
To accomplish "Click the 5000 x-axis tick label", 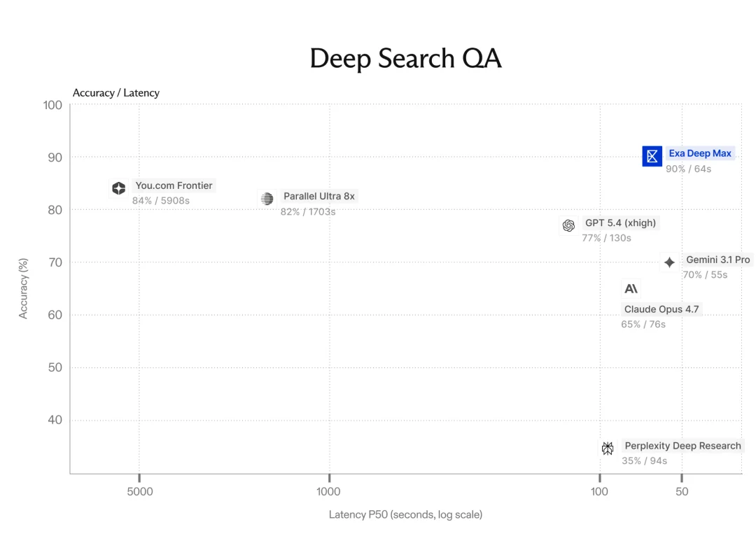I will (x=140, y=491).
